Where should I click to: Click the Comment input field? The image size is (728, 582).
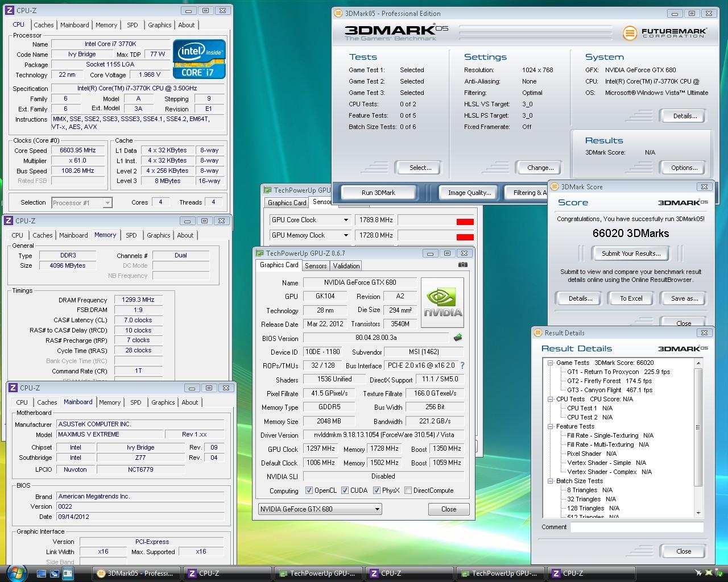(x=637, y=527)
